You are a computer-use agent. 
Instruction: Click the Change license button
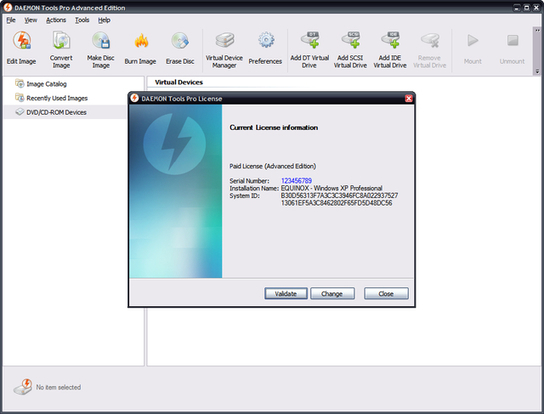[x=332, y=293]
